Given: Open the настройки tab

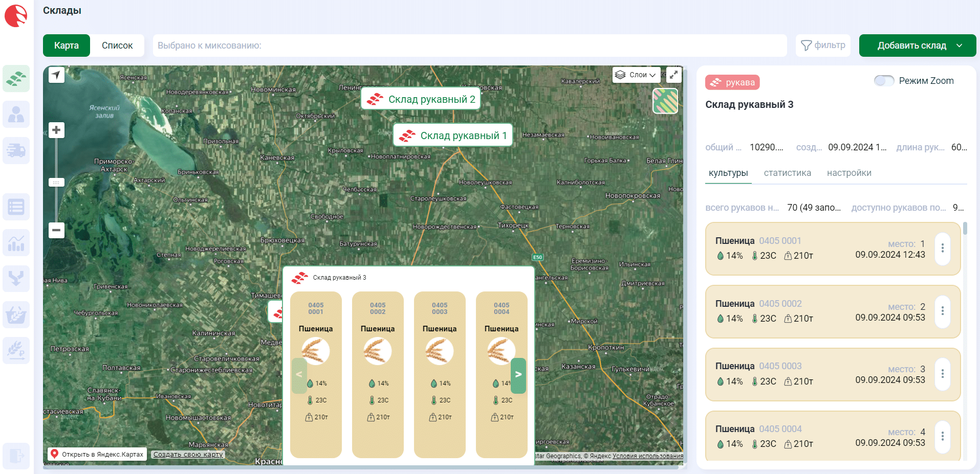Looking at the screenshot, I should [849, 173].
